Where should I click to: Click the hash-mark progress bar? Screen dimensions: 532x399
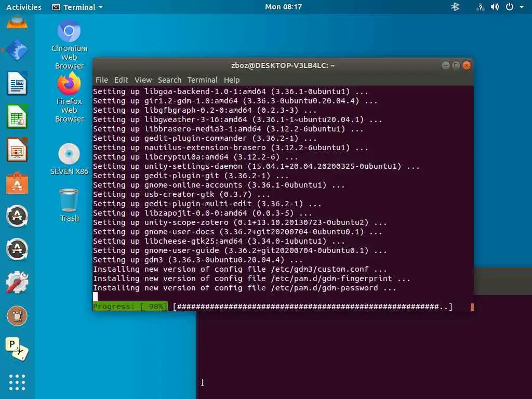312,307
